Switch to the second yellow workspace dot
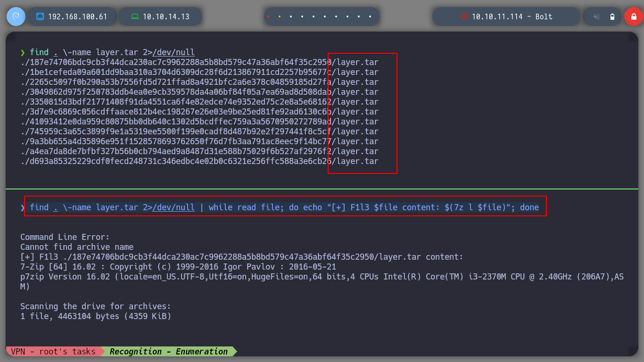The image size is (644, 362). [x=280, y=16]
